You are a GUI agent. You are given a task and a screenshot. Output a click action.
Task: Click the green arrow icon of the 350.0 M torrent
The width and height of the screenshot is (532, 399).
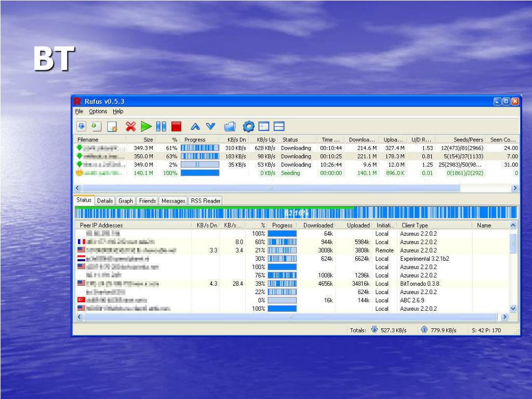pos(79,156)
